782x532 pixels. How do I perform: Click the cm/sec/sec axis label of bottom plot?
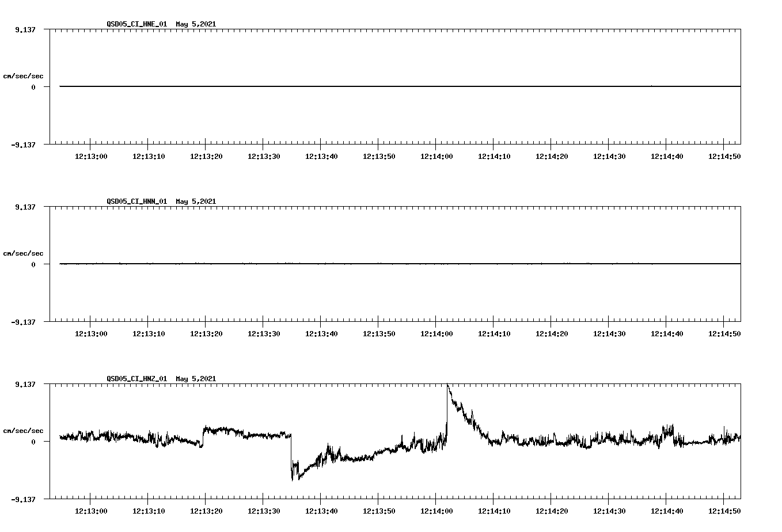click(x=24, y=430)
